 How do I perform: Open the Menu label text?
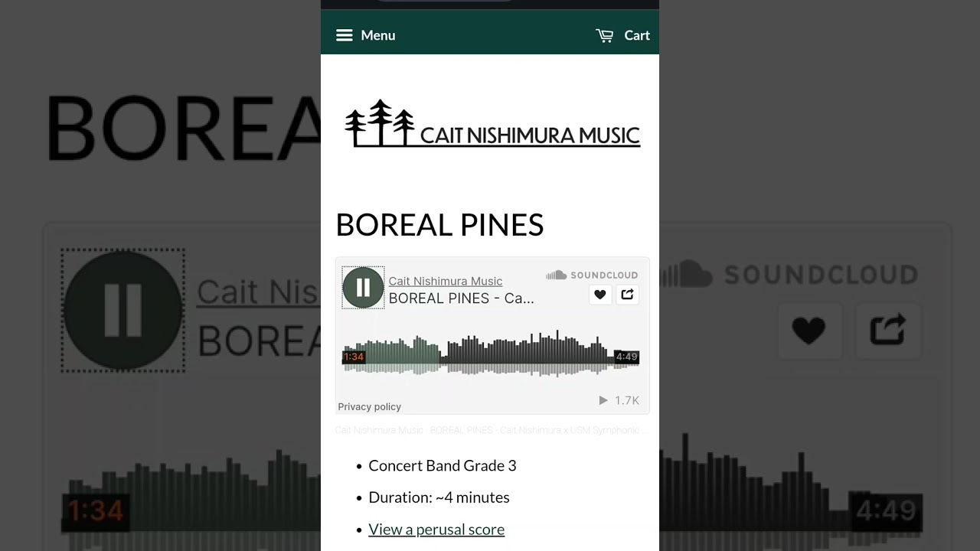tap(378, 35)
